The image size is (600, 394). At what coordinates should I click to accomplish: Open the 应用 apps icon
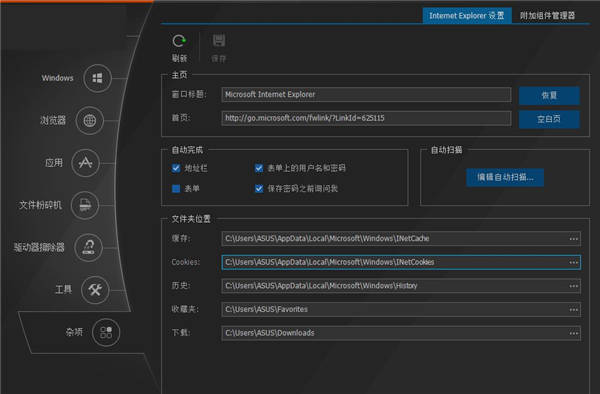point(85,163)
